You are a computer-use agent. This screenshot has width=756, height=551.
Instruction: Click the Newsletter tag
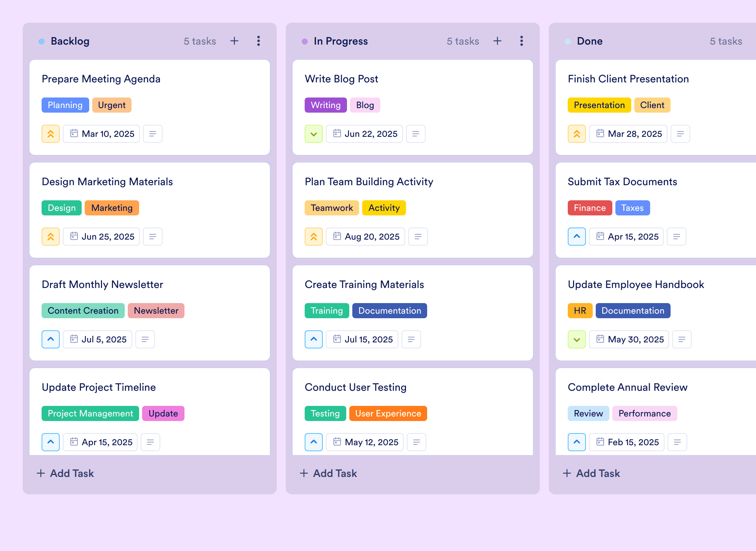156,311
